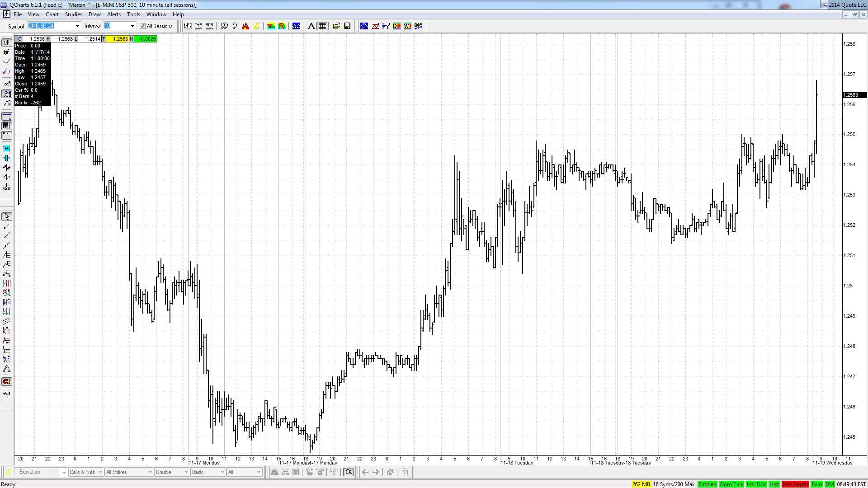868x488 pixels.
Task: Click the QC toolbar icon
Action: [296, 26]
